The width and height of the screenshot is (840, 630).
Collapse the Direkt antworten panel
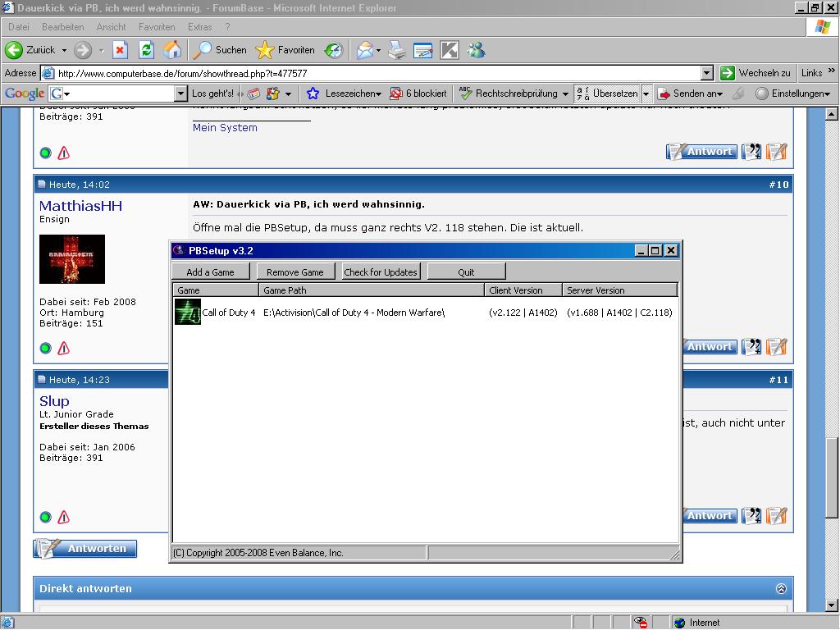click(x=781, y=589)
